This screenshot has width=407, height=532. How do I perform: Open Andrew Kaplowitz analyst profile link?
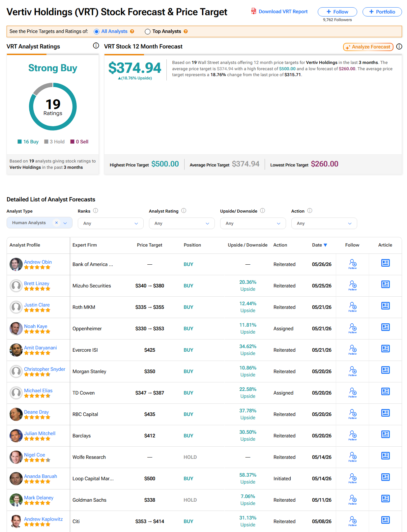click(x=44, y=519)
